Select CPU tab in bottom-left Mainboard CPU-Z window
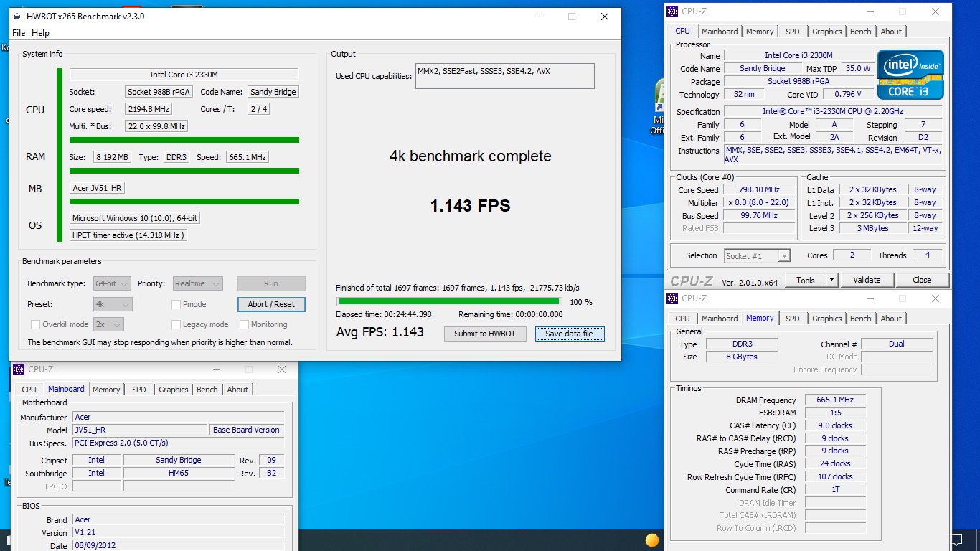The width and height of the screenshot is (980, 551). pyautogui.click(x=29, y=390)
